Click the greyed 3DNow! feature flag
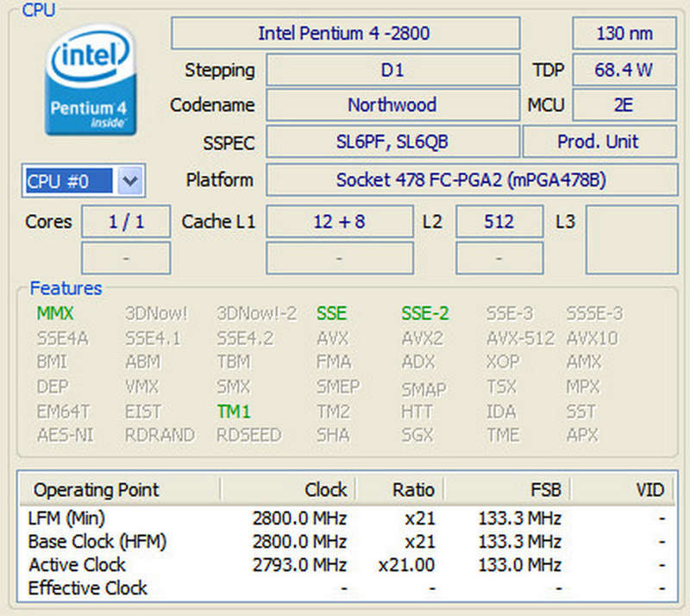 pos(156,313)
